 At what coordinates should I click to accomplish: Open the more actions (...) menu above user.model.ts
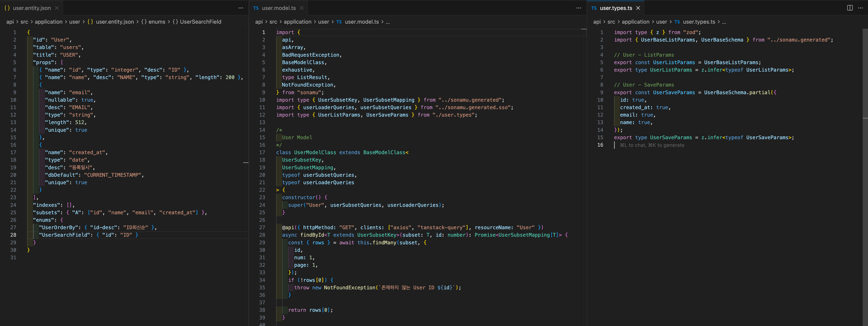click(x=578, y=8)
